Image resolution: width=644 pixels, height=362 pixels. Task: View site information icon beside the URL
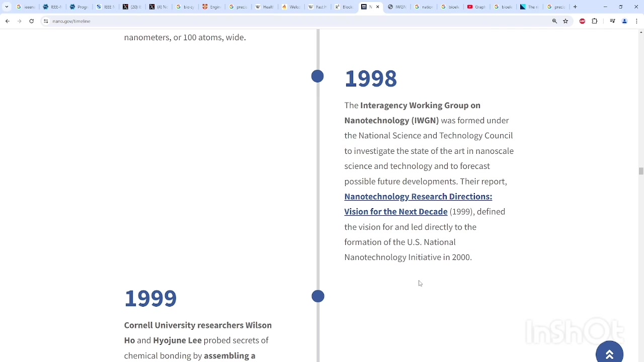point(46,21)
